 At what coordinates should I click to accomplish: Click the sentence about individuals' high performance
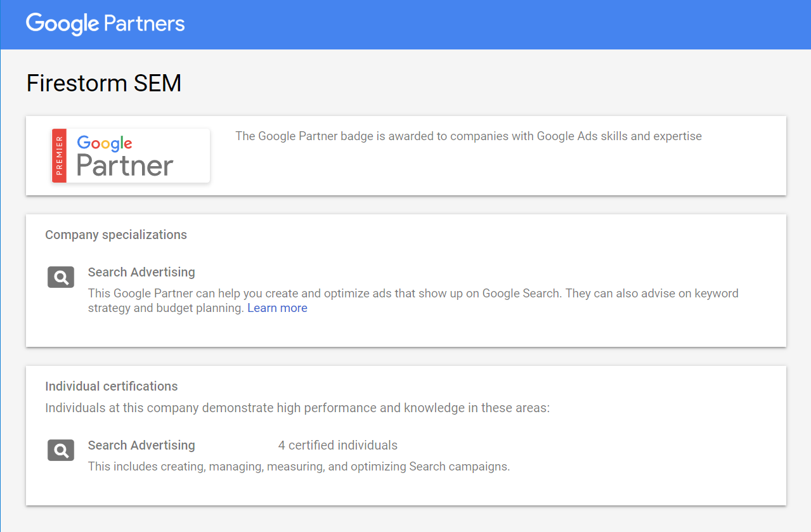(x=297, y=408)
